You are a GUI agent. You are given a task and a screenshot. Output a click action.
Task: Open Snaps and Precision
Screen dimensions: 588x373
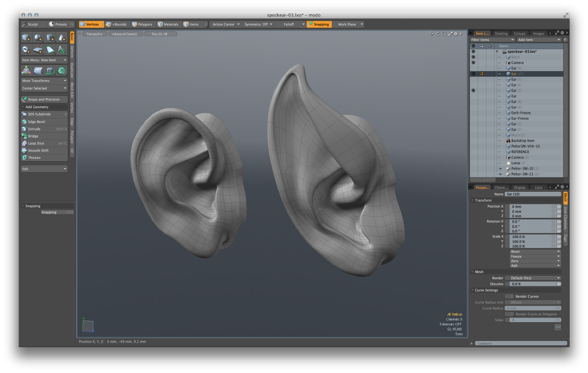[x=44, y=99]
